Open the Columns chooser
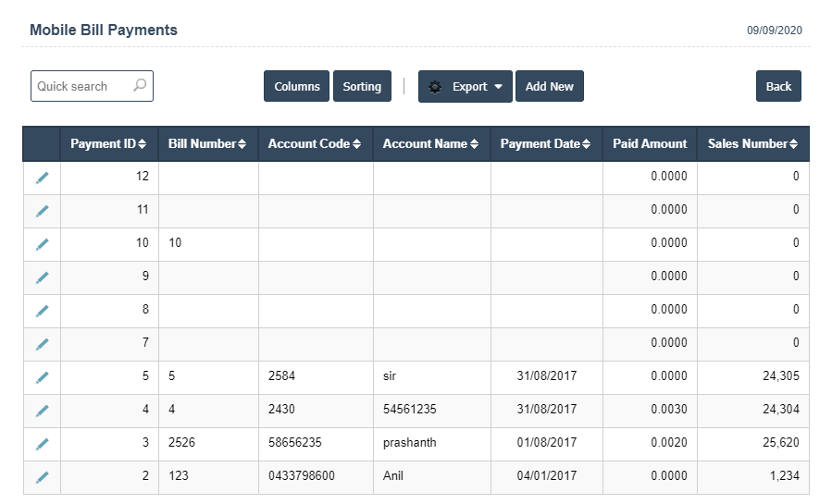832x504 pixels. [297, 87]
